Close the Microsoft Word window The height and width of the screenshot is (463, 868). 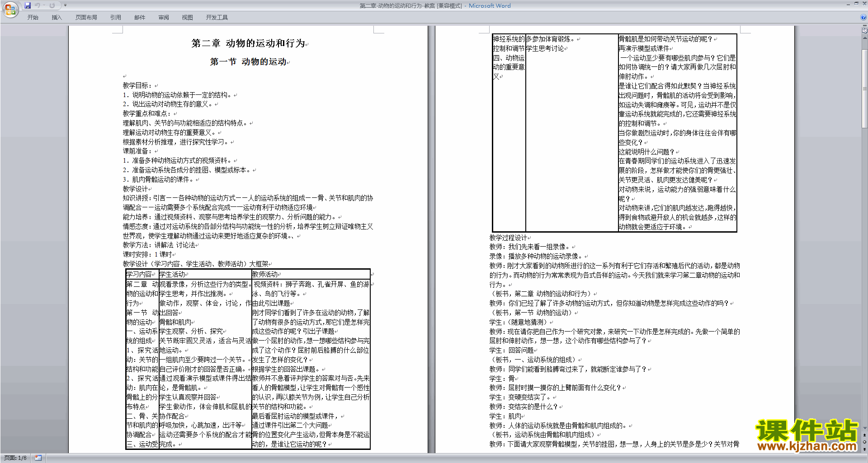tap(864, 4)
